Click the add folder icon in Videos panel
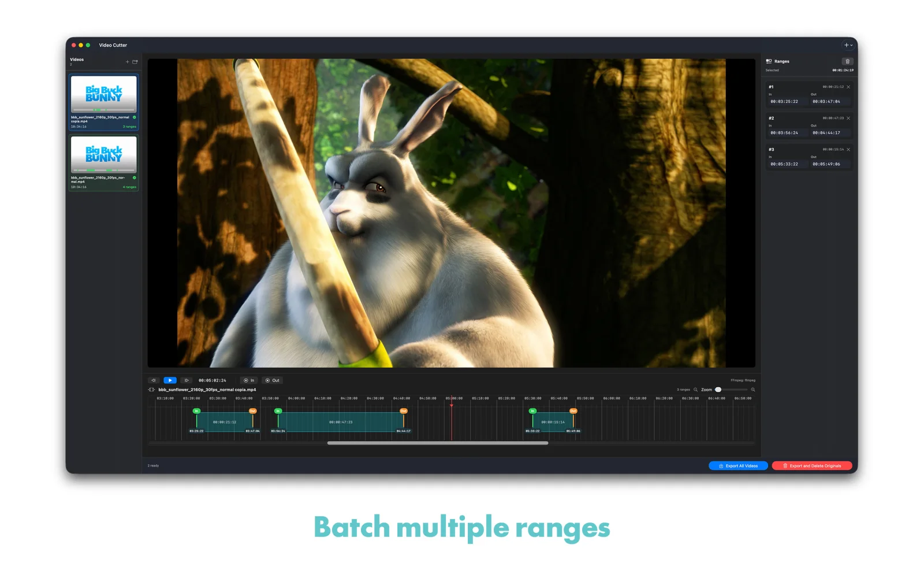The width and height of the screenshot is (924, 578). [135, 62]
